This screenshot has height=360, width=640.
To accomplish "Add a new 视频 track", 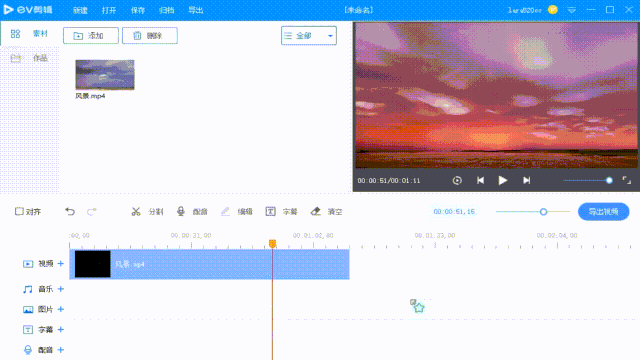I will tap(61, 264).
